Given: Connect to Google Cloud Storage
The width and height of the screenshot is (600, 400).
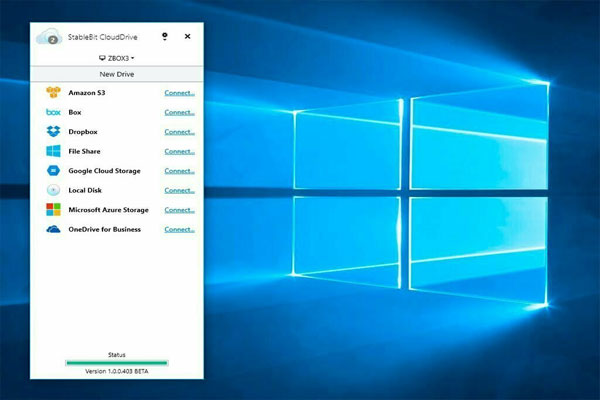Looking at the screenshot, I should tap(179, 171).
